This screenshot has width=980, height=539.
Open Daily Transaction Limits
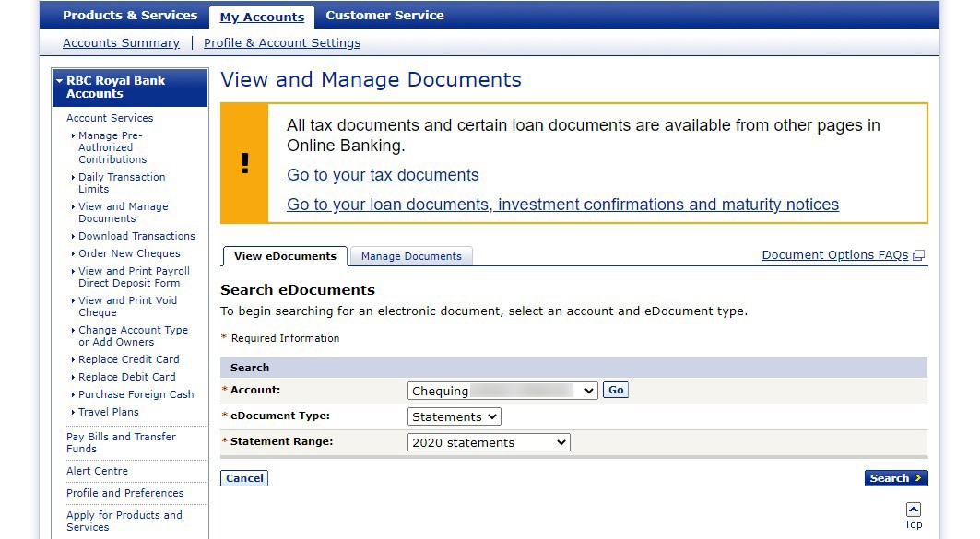122,183
